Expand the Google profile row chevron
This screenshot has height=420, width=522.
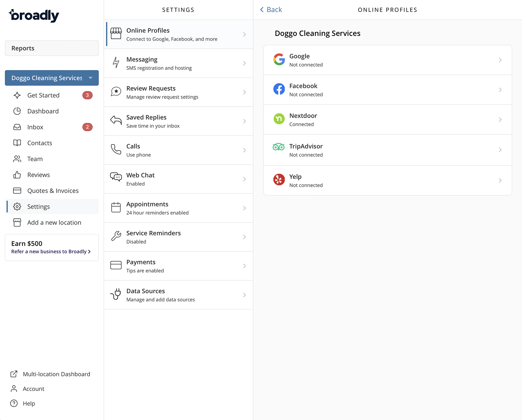pos(500,60)
